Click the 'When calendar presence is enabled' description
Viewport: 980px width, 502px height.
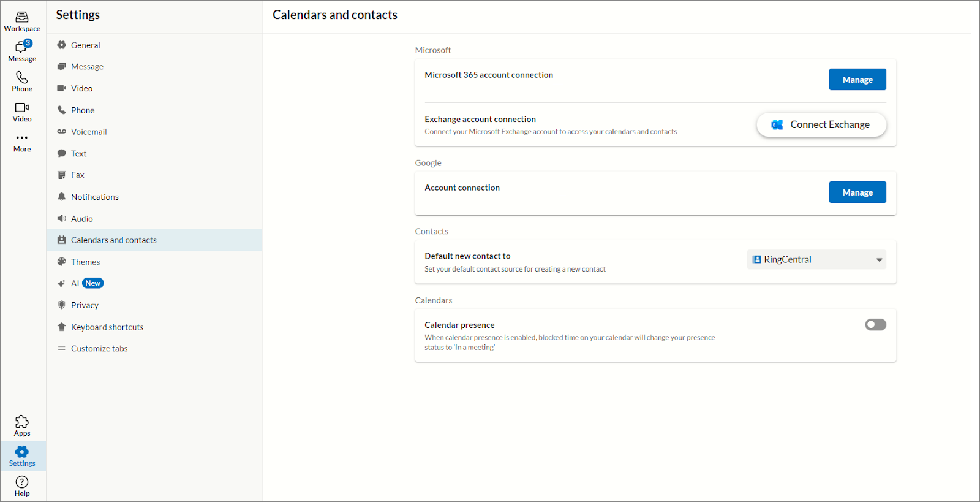570,342
